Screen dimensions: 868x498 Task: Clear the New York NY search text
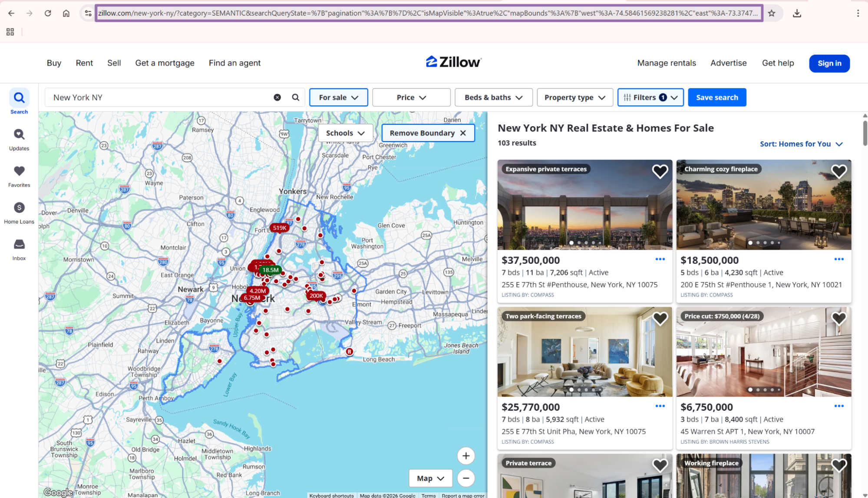277,98
